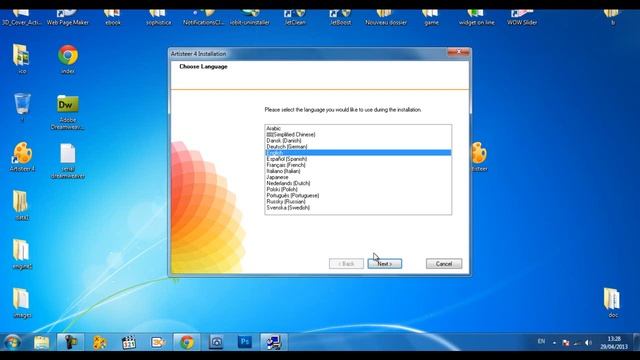Viewport: 640px width, 360px height.
Task: Open the sophistica folder icon
Action: (158, 18)
